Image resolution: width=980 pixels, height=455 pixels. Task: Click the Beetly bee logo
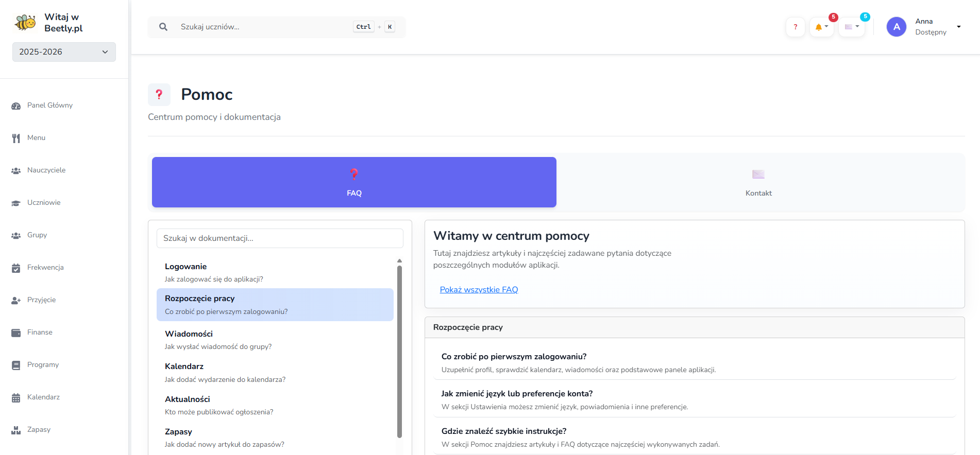(25, 23)
